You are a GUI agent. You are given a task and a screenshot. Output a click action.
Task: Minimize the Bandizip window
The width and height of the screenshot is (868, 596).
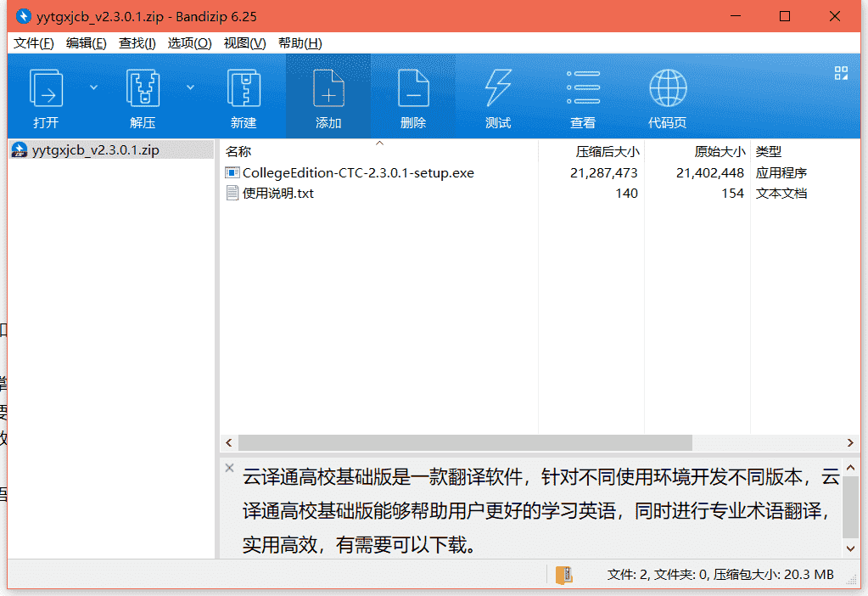pos(736,16)
